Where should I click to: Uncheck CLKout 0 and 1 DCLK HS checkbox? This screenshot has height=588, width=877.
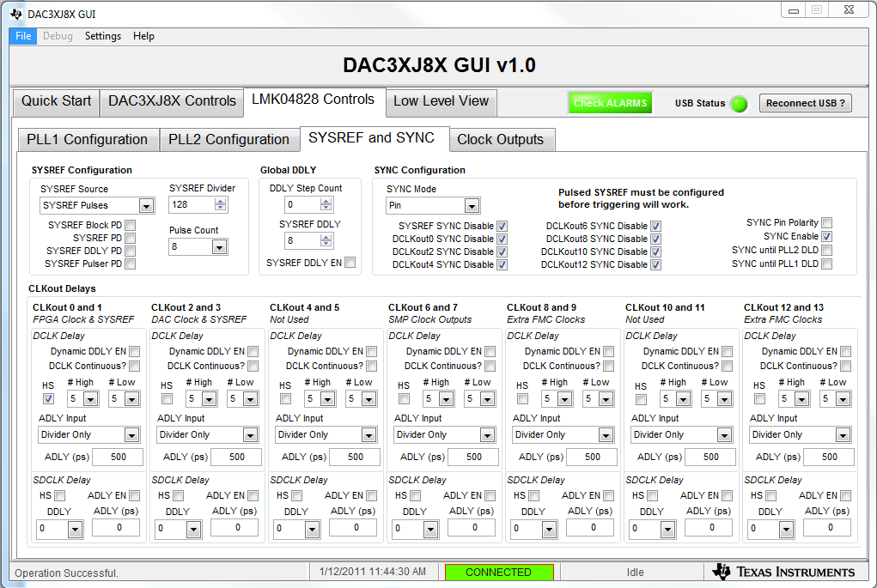pyautogui.click(x=49, y=398)
